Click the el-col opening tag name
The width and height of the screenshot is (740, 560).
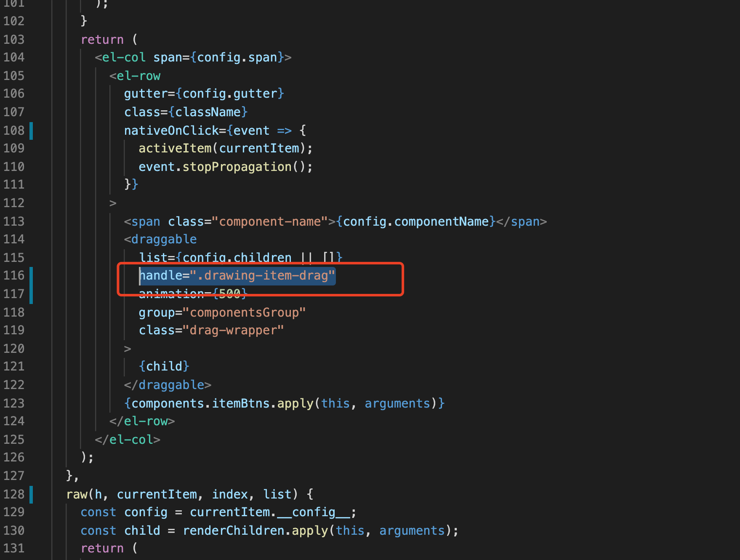point(124,57)
